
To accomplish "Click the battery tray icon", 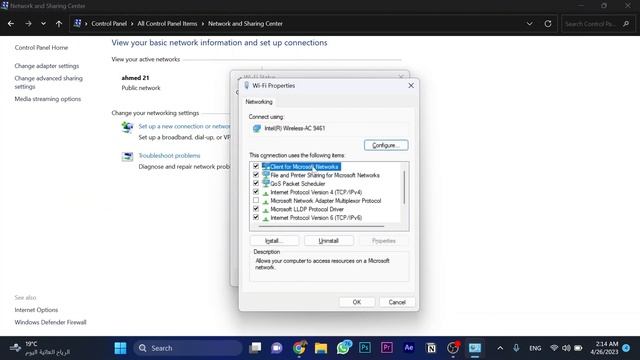I will click(578, 348).
